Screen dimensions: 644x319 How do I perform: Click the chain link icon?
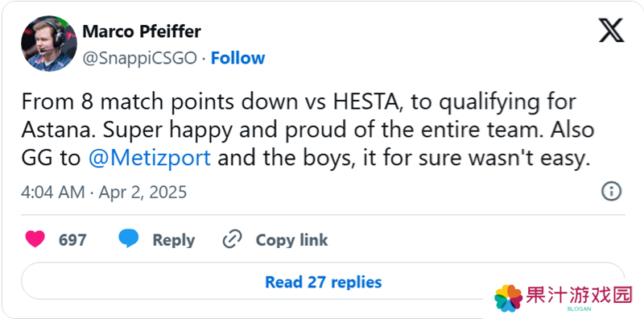[x=232, y=239]
